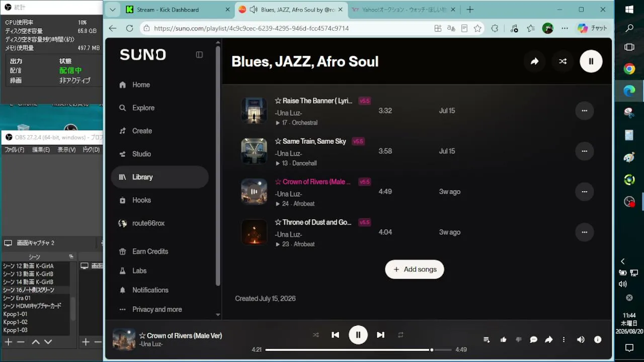Shuffle the playlist from the header
644x362 pixels.
click(x=562, y=61)
